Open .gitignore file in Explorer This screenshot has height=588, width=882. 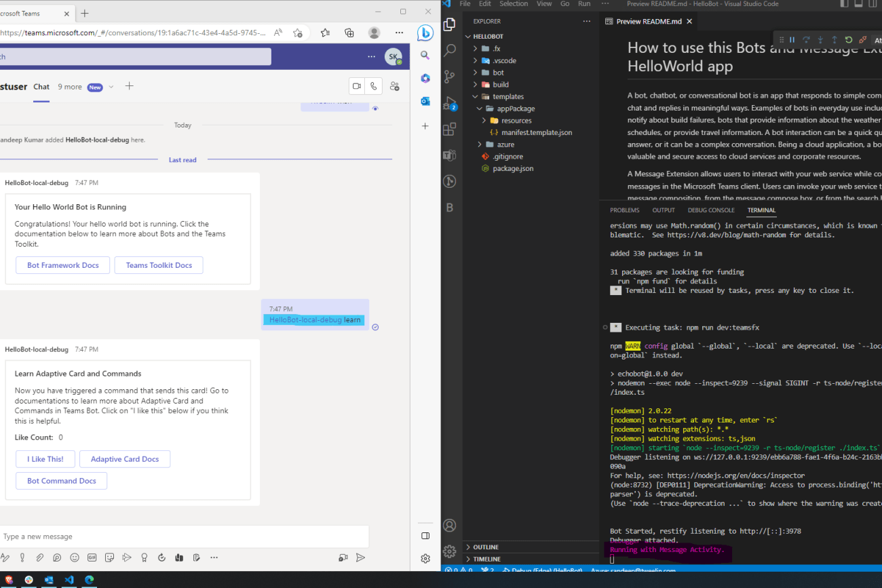(507, 157)
